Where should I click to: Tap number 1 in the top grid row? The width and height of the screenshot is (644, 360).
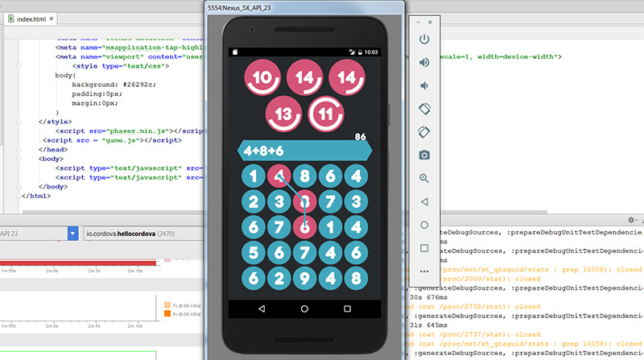(x=254, y=176)
